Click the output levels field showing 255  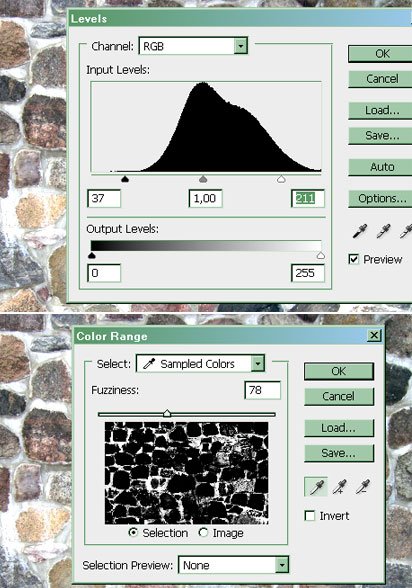(308, 273)
